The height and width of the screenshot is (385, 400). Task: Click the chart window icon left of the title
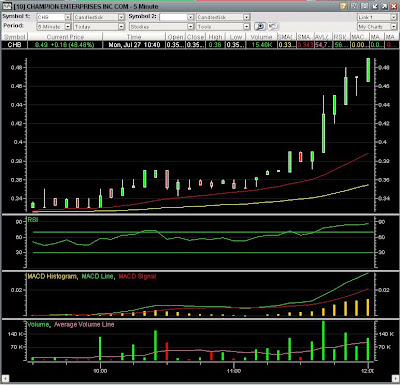click(7, 6)
